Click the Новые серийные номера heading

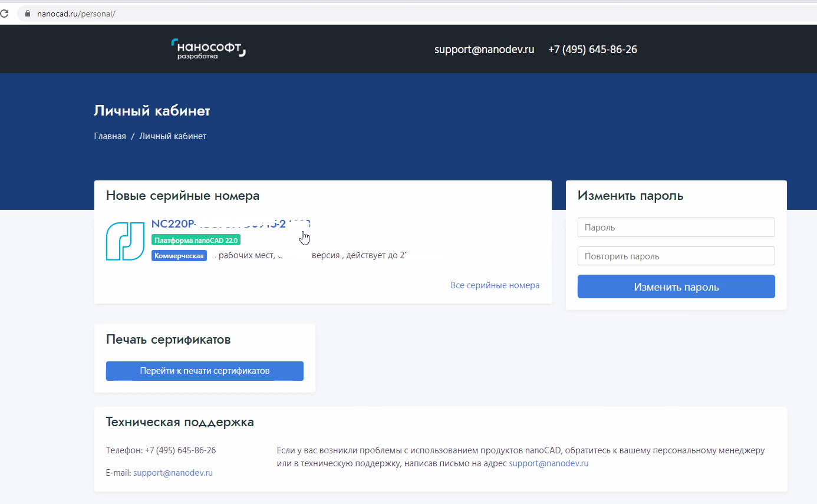pos(183,196)
